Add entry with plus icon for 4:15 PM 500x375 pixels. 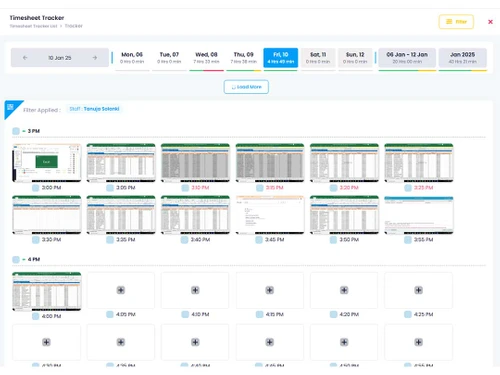click(x=270, y=290)
